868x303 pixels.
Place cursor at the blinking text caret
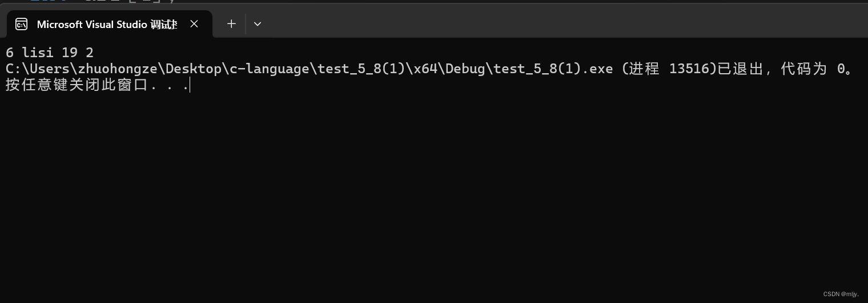190,86
